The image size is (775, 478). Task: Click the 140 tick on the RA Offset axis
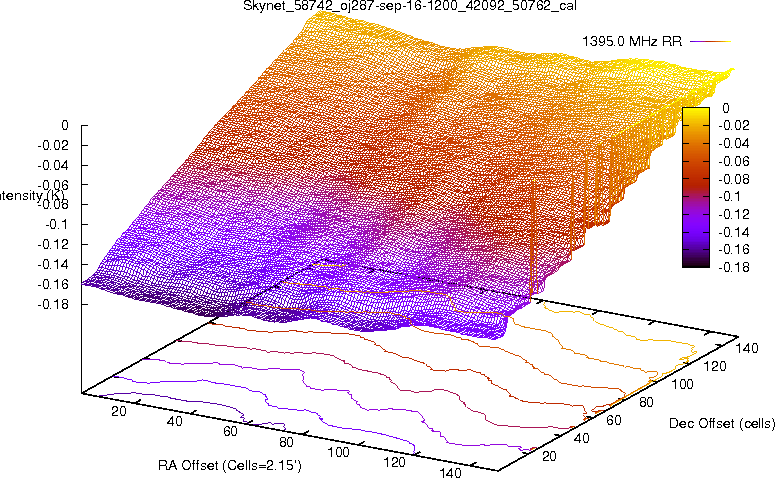tap(450, 472)
